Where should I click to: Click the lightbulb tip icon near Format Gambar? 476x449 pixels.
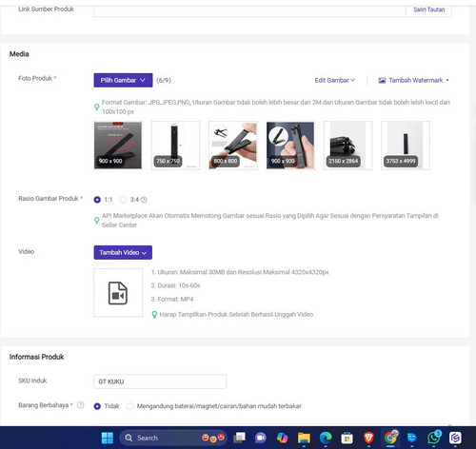coord(97,107)
